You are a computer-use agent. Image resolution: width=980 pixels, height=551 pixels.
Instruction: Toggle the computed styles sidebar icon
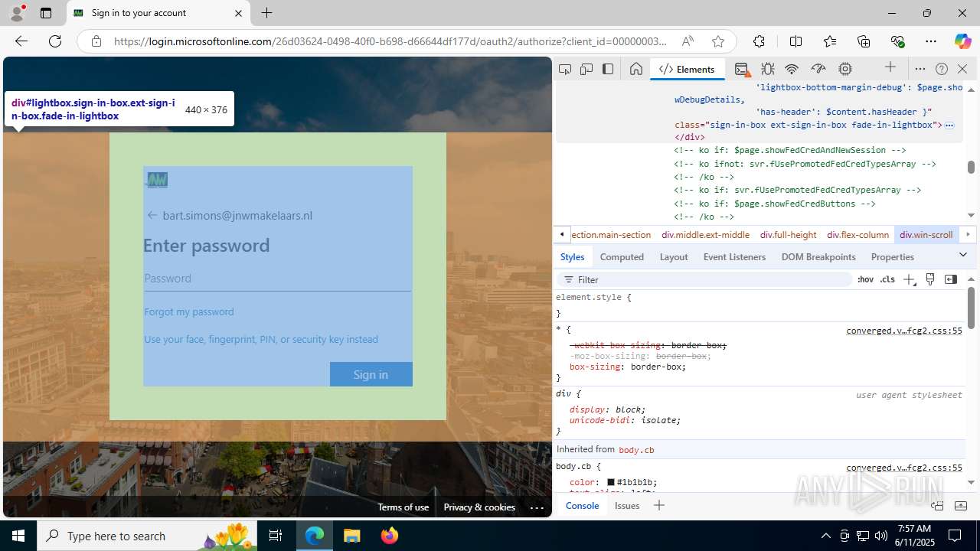[x=951, y=279]
